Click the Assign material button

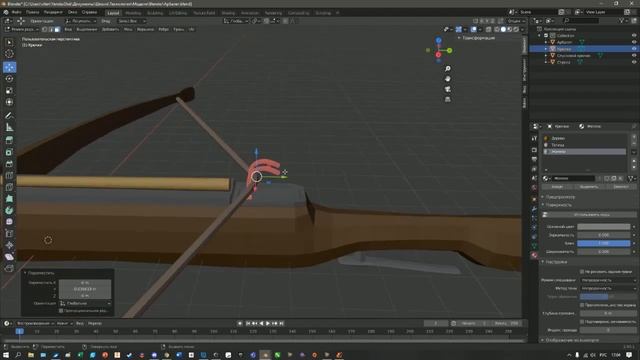[557, 187]
